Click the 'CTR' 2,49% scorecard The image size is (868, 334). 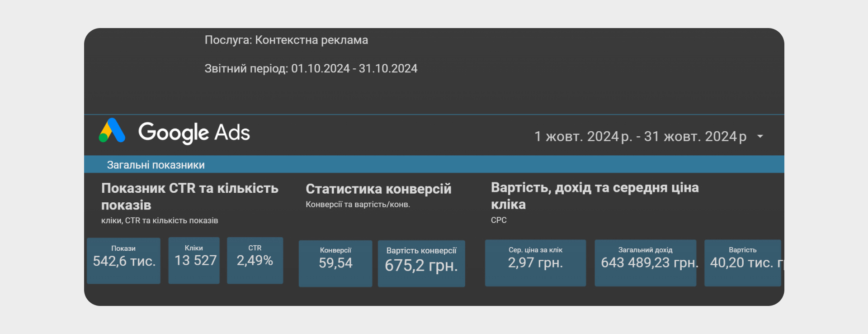click(x=255, y=261)
